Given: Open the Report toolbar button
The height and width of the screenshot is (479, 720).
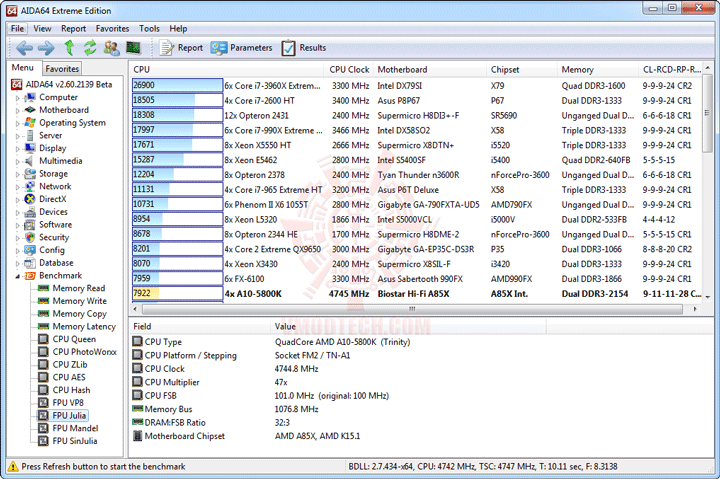Looking at the screenshot, I should (181, 48).
